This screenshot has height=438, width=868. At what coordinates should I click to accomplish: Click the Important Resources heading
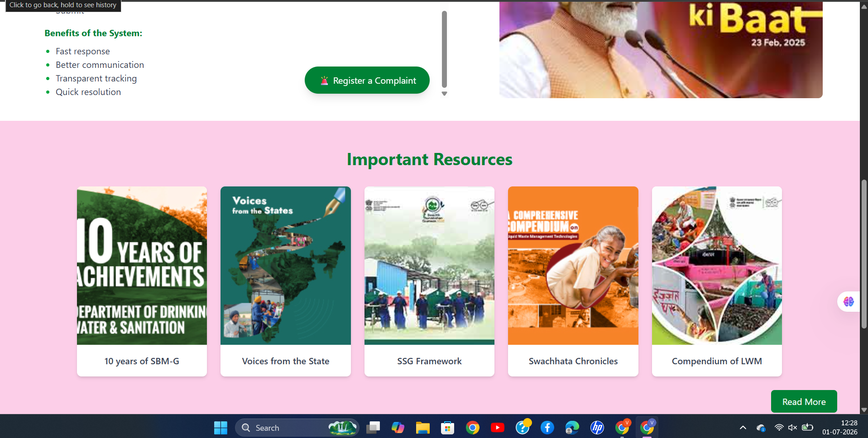(429, 159)
